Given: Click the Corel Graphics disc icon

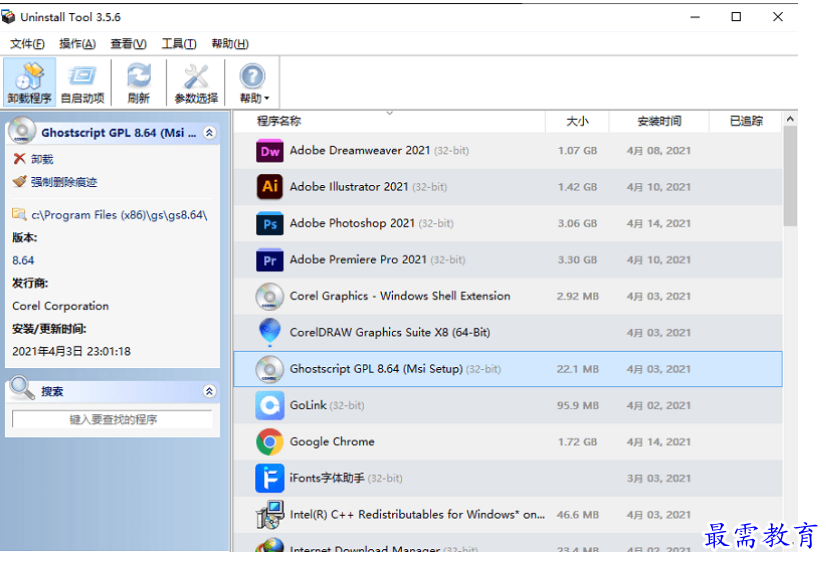Looking at the screenshot, I should point(270,296).
